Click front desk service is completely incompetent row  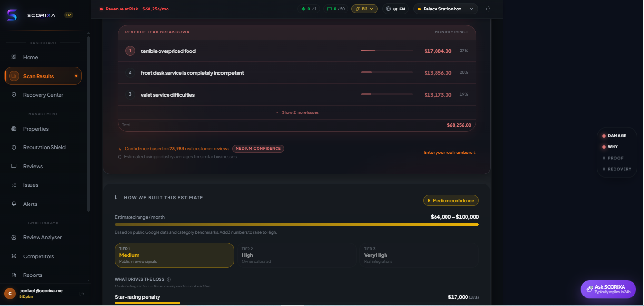click(x=297, y=72)
